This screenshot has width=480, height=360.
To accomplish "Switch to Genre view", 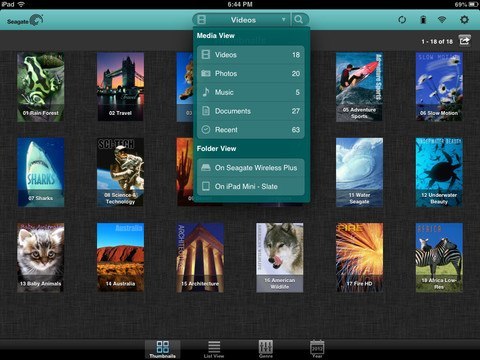I will (x=266, y=349).
